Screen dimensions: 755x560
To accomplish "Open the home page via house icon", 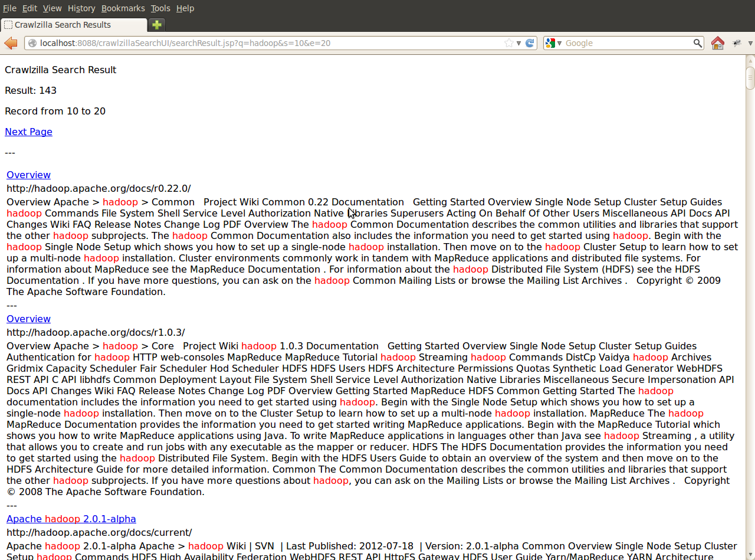I will tap(717, 43).
